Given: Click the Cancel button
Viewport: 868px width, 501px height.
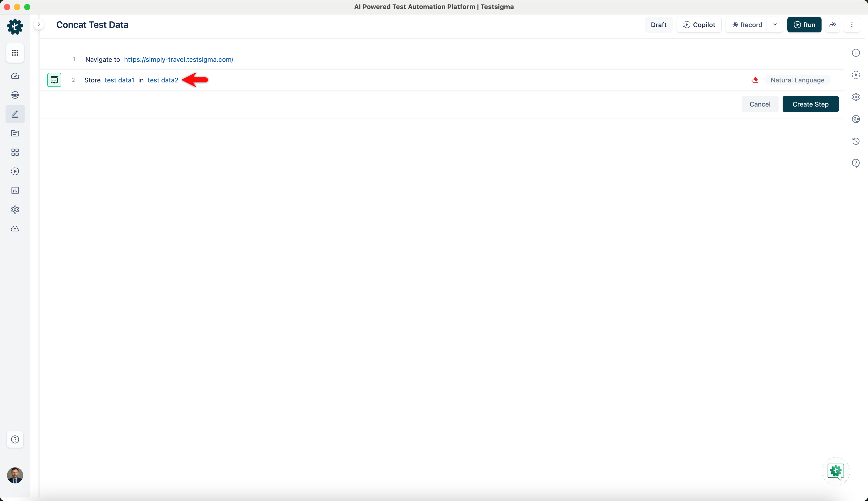Looking at the screenshot, I should (x=759, y=104).
